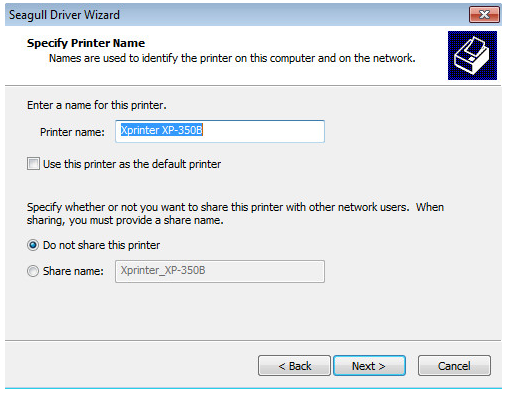Close the Seagull Driver Wizard window

[x=484, y=15]
